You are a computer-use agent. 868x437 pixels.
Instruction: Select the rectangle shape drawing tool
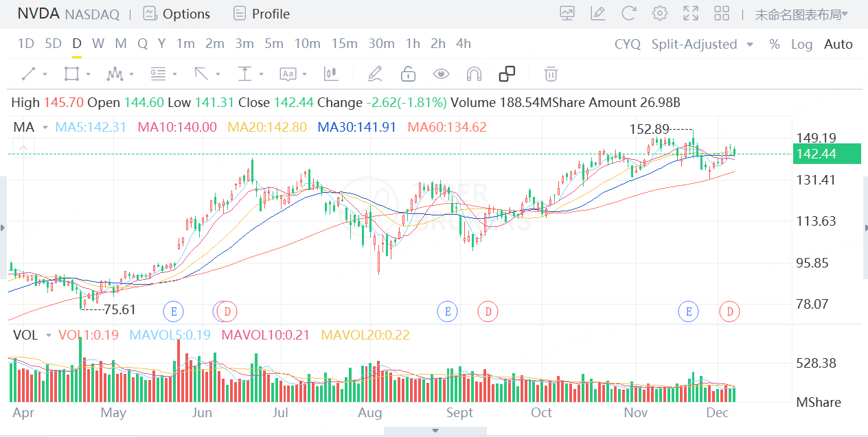[x=71, y=73]
